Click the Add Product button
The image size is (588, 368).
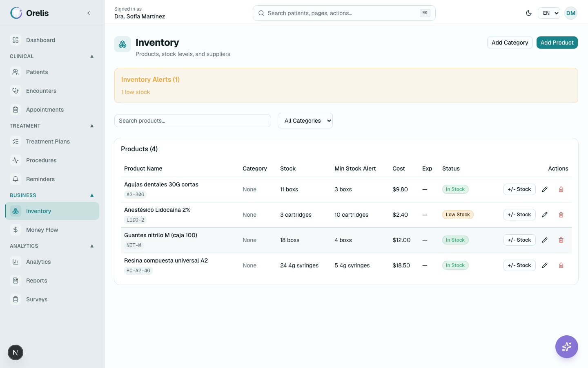[557, 43]
